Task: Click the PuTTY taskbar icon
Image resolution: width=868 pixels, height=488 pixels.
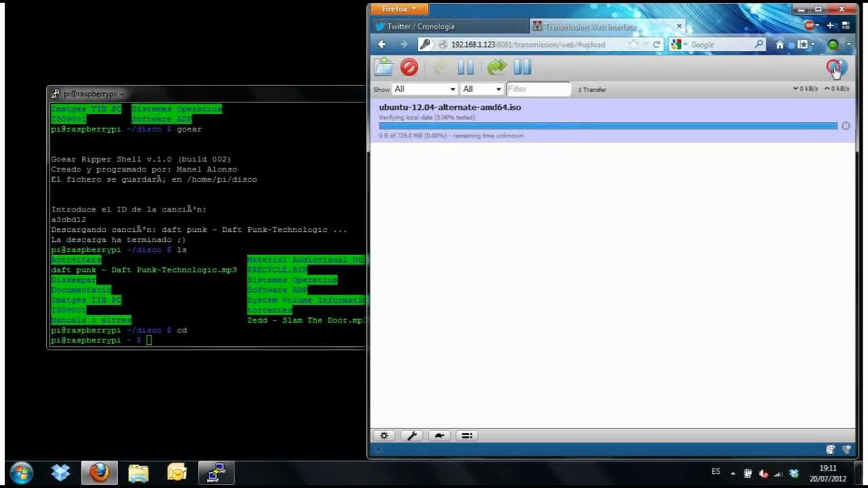Action: [x=216, y=472]
